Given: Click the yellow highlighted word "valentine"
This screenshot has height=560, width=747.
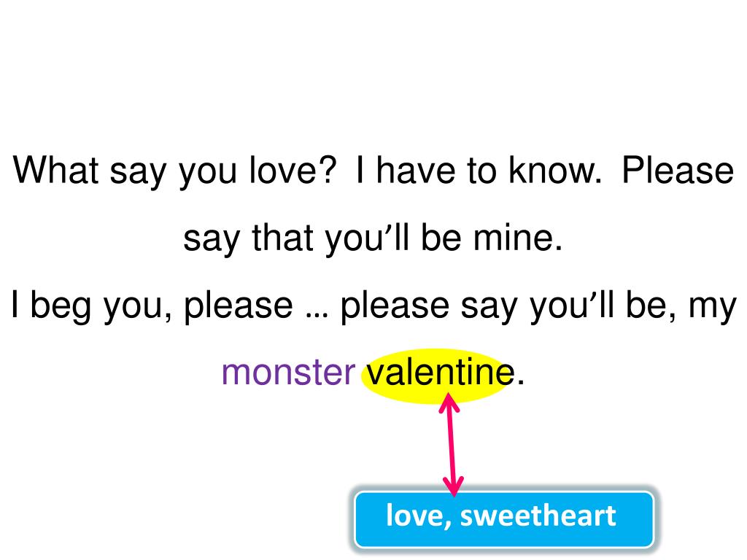Looking at the screenshot, I should click(x=440, y=373).
